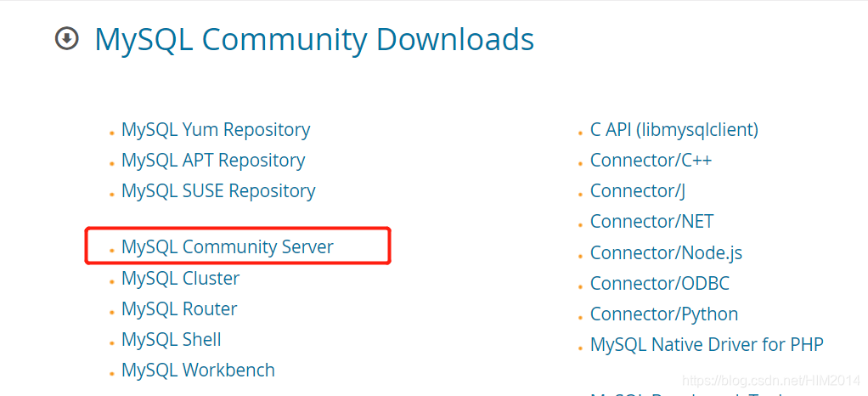Open the MySQL SUSE Repository link

click(218, 191)
